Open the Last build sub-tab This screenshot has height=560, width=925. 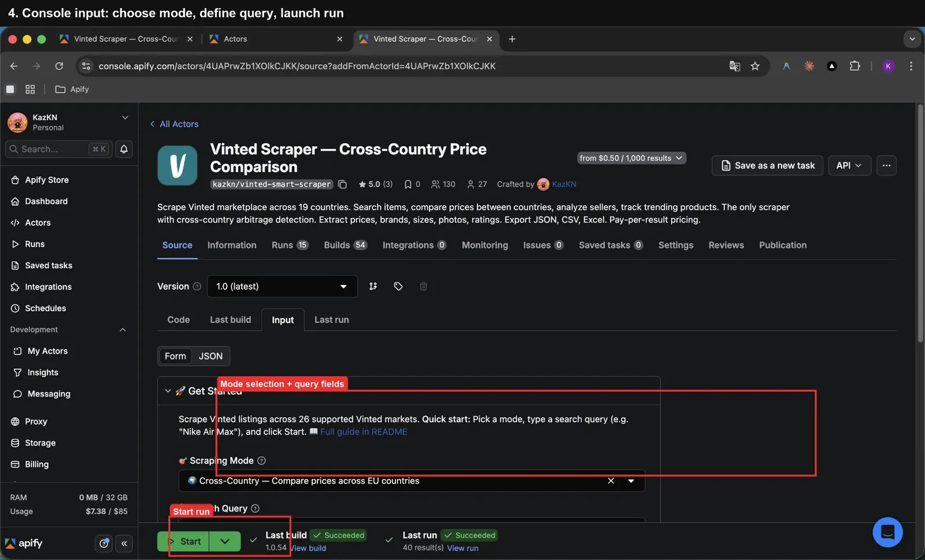tap(230, 320)
